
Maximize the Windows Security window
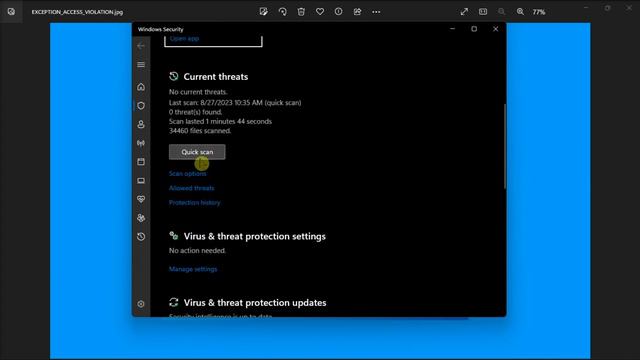point(474,29)
